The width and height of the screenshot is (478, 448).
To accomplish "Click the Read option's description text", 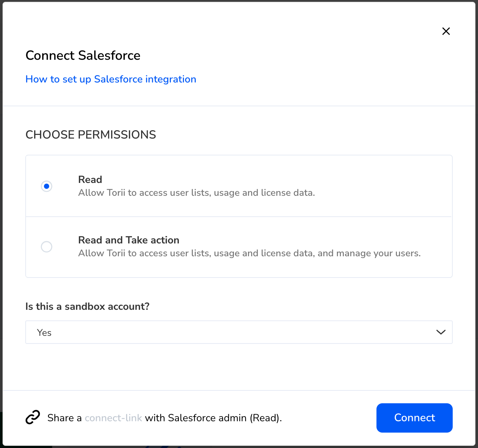I will point(196,193).
